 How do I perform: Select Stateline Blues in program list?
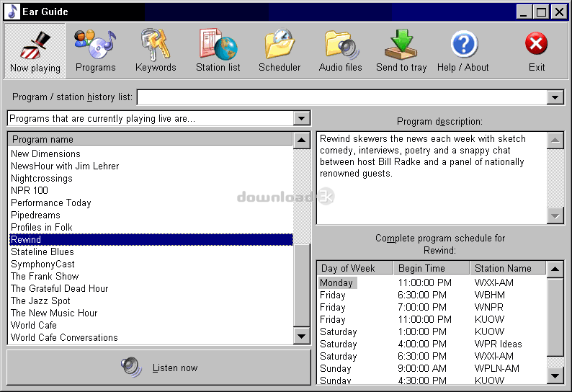[43, 251]
